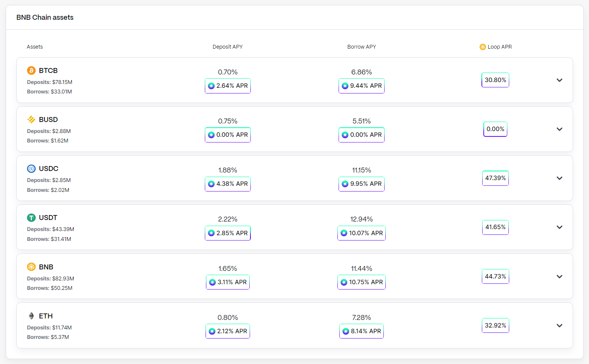Click the Deposit APY column header
Screen dimensions: 589x364
click(228, 47)
